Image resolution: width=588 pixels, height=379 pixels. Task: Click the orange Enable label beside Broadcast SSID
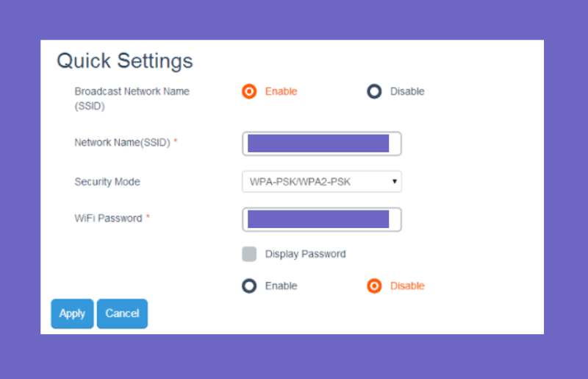tap(281, 91)
